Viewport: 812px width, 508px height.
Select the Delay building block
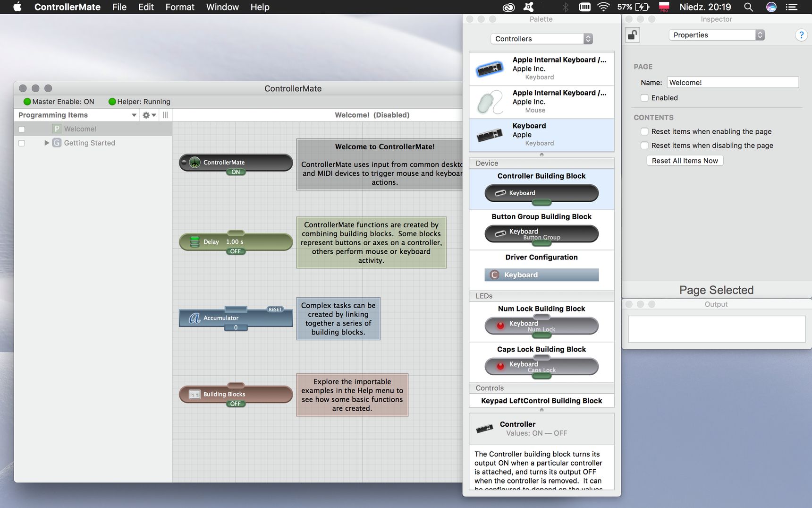tap(236, 242)
